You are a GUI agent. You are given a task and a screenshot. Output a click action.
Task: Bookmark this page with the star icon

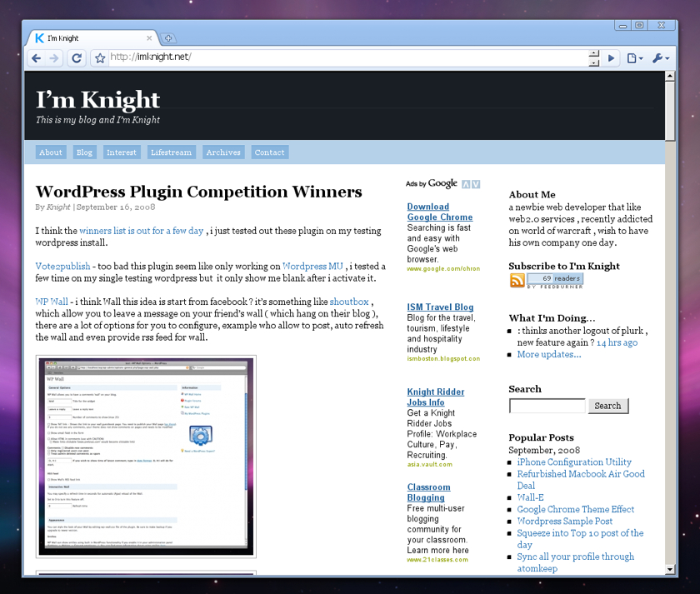(100, 58)
